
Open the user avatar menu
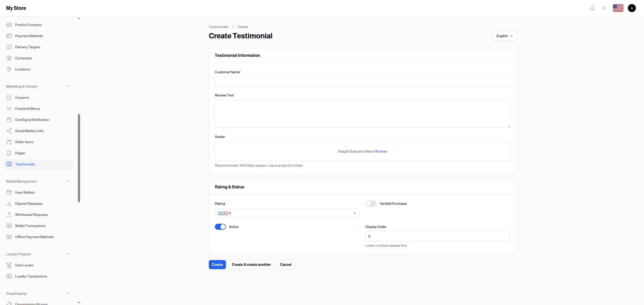[632, 8]
